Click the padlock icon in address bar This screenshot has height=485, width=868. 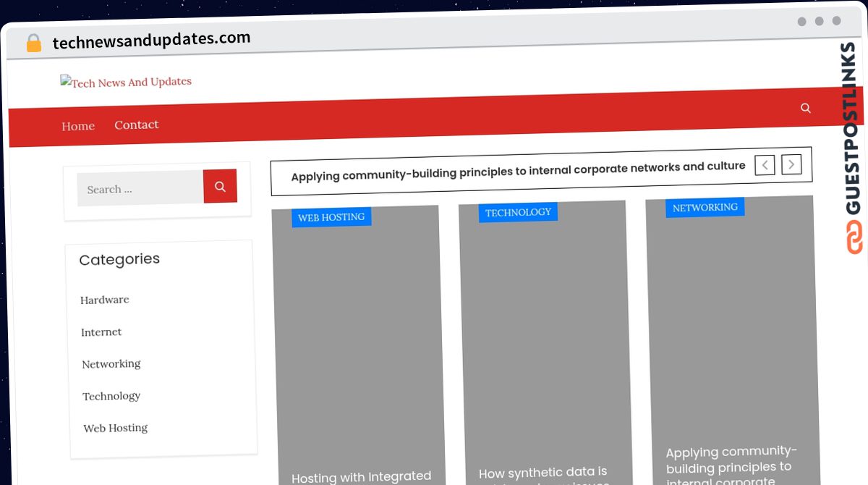(33, 43)
